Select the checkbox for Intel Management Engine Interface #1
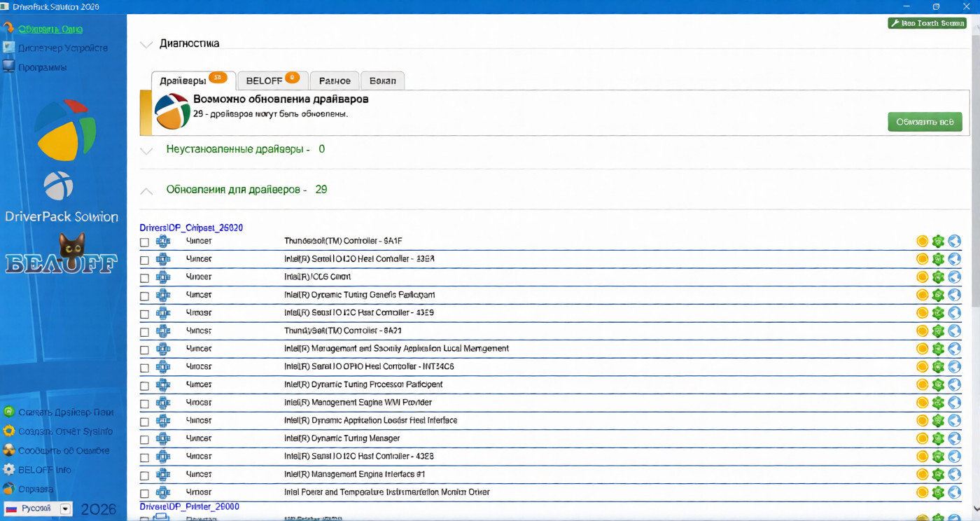The width and height of the screenshot is (980, 521). 144,475
